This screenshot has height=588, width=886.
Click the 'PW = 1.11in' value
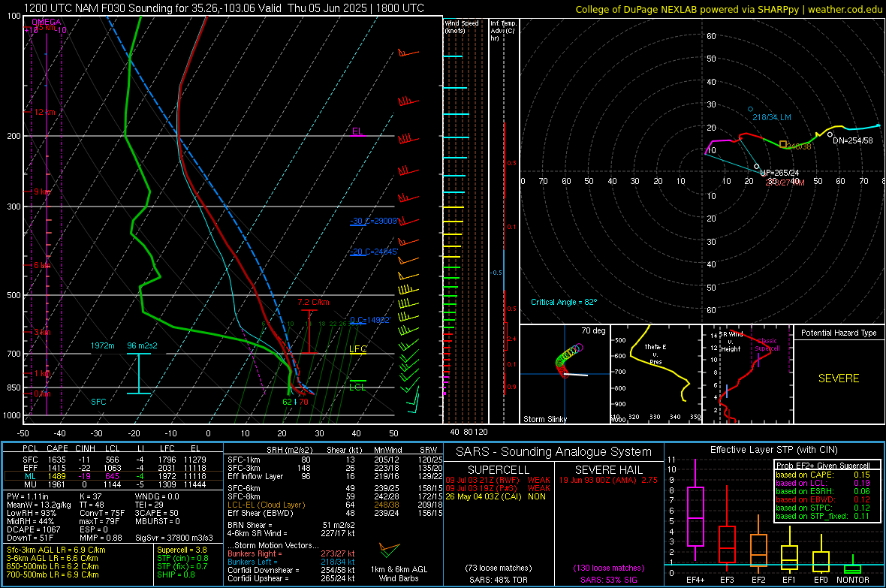(28, 496)
